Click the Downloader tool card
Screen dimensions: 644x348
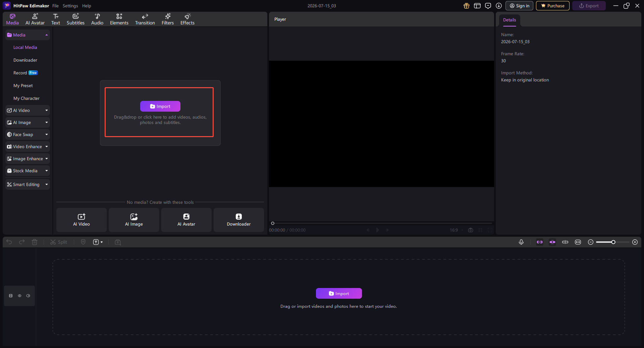pyautogui.click(x=238, y=220)
